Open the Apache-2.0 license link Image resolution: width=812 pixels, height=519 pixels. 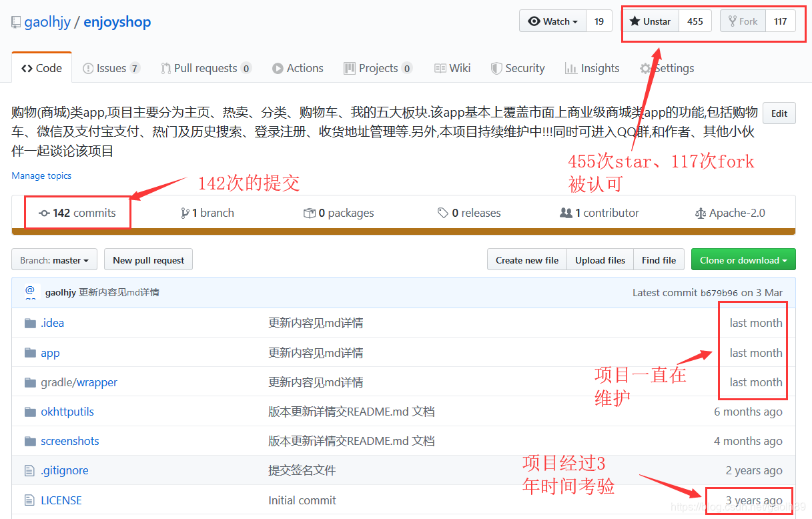(x=730, y=213)
